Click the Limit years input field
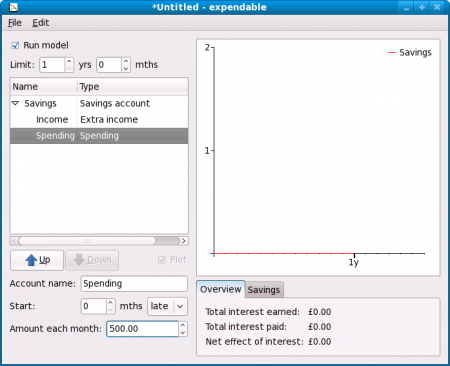 point(52,65)
